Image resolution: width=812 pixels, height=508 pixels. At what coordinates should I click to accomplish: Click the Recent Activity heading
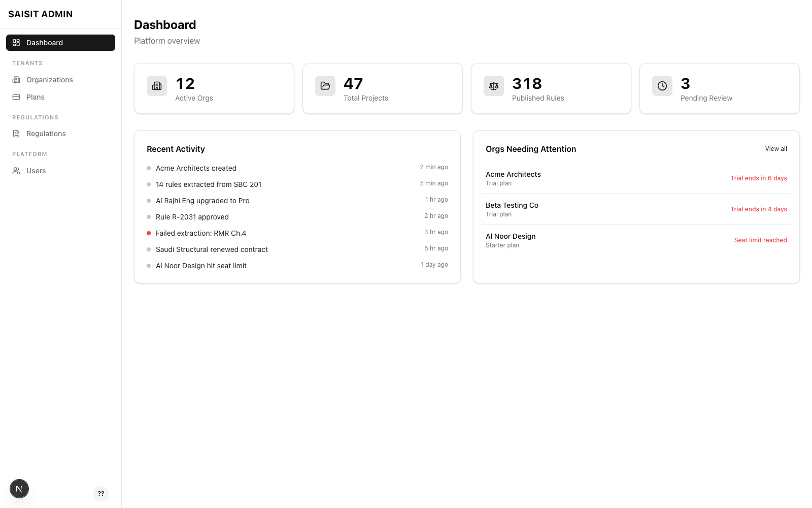tap(176, 149)
